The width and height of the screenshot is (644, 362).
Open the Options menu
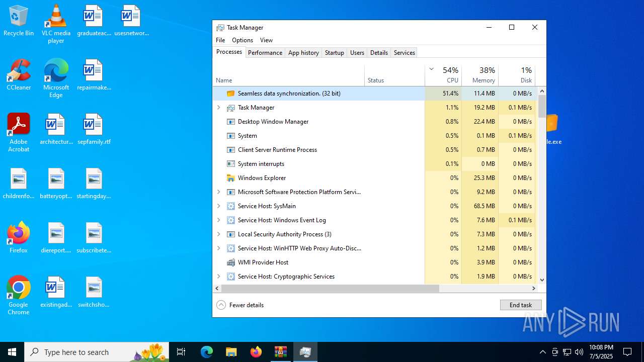tap(243, 40)
